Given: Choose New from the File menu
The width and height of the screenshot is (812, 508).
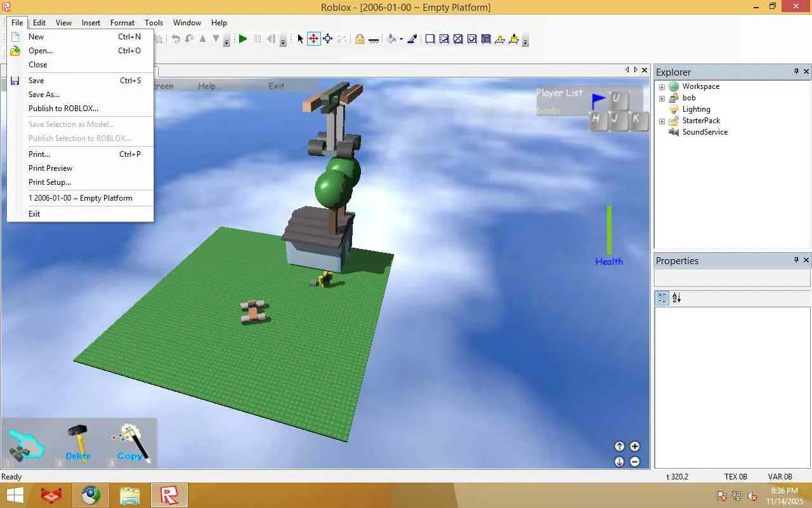Looking at the screenshot, I should click(x=81, y=37).
